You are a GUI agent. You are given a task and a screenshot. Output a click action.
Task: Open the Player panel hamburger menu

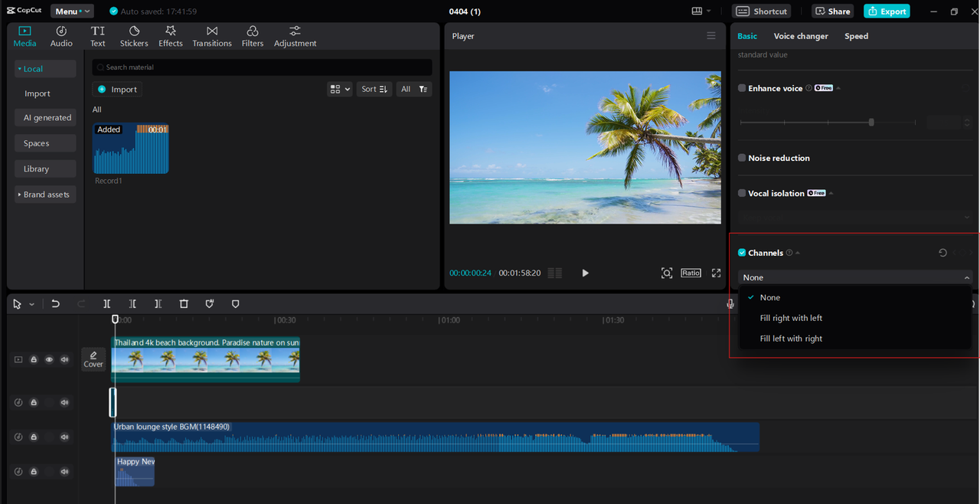[711, 36]
